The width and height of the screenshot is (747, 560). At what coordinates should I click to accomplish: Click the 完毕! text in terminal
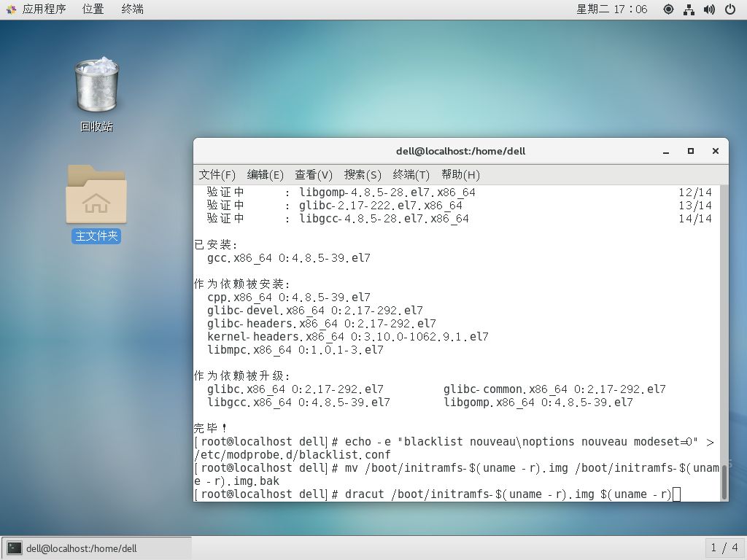tap(210, 427)
